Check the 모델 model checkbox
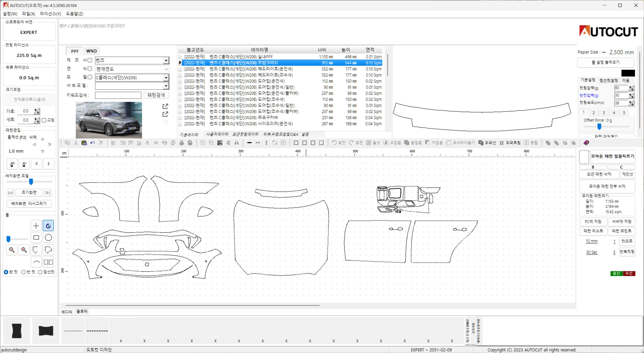This screenshot has width=644, height=353. (90, 77)
